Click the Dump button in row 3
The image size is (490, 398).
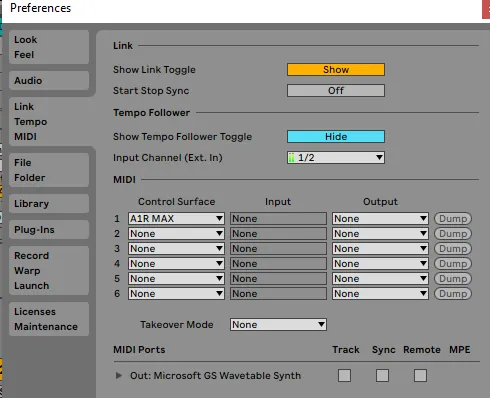(453, 248)
